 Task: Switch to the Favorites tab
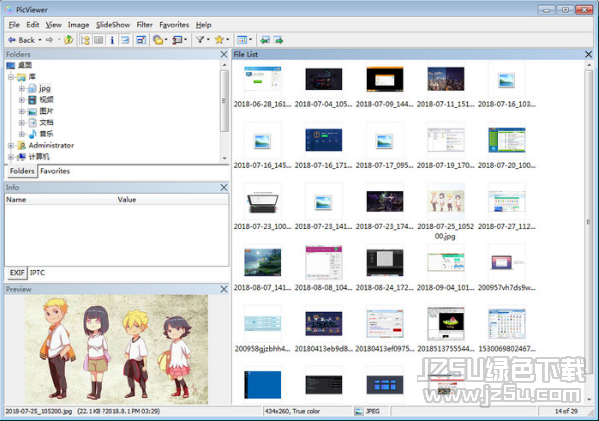pos(55,171)
